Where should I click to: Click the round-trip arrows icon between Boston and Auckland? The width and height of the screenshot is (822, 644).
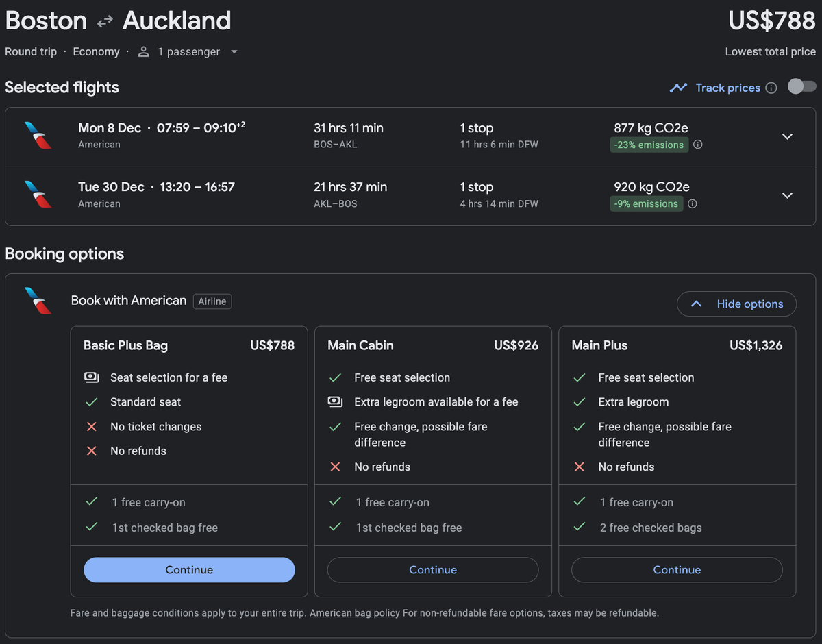[105, 22]
